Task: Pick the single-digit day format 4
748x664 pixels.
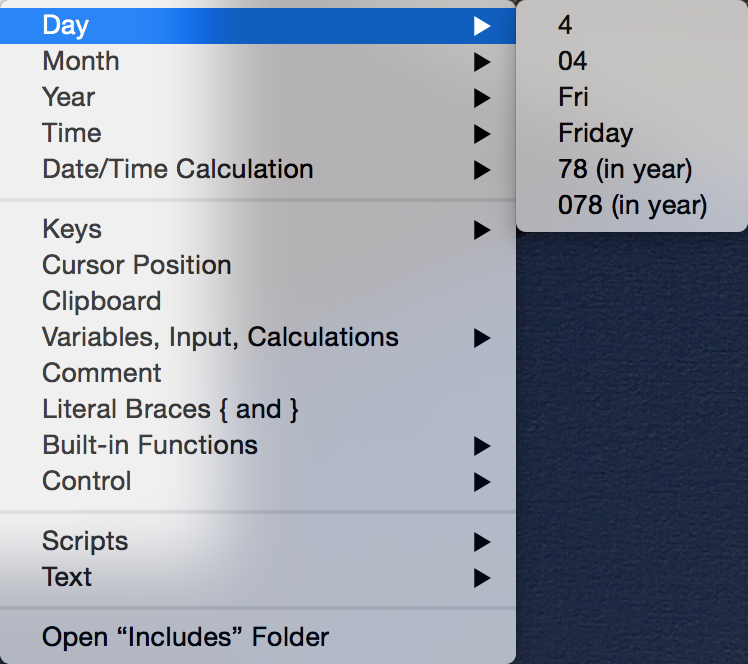Action: click(x=632, y=25)
